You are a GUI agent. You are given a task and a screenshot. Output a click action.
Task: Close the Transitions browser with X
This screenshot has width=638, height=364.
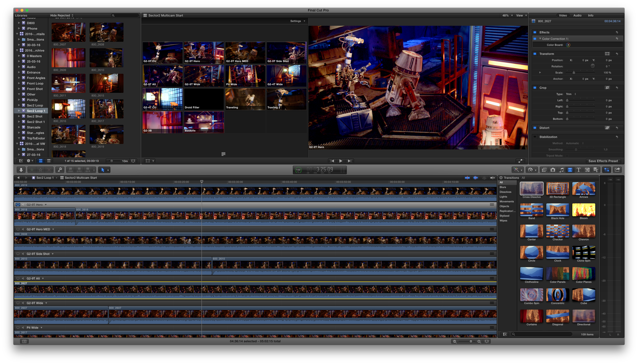coord(501,178)
